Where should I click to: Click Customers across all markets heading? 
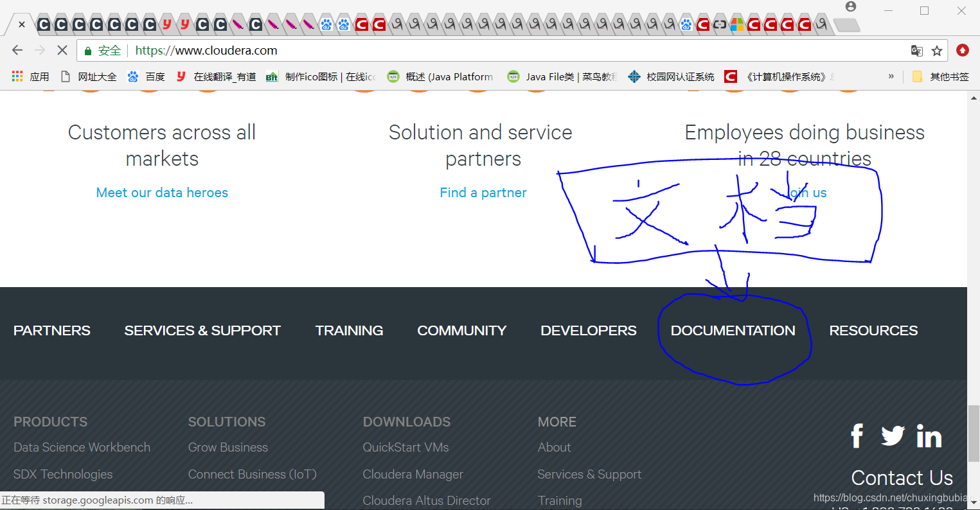point(162,145)
